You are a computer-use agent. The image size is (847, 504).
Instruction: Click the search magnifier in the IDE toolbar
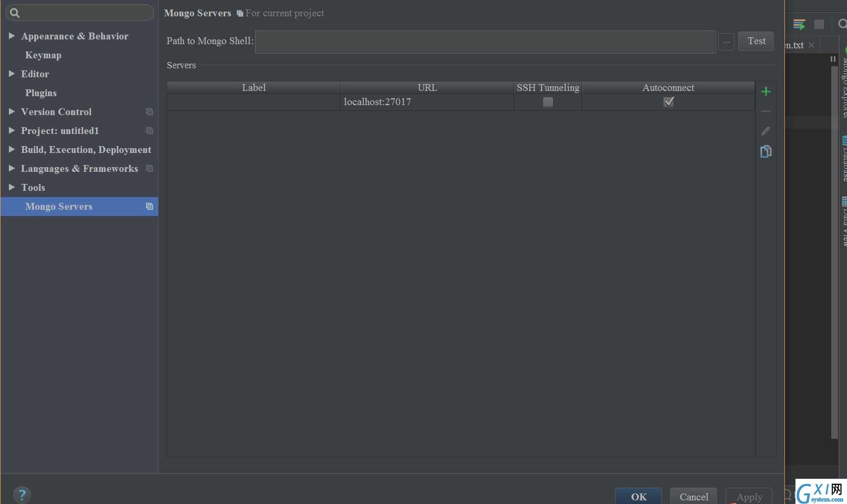[x=842, y=24]
